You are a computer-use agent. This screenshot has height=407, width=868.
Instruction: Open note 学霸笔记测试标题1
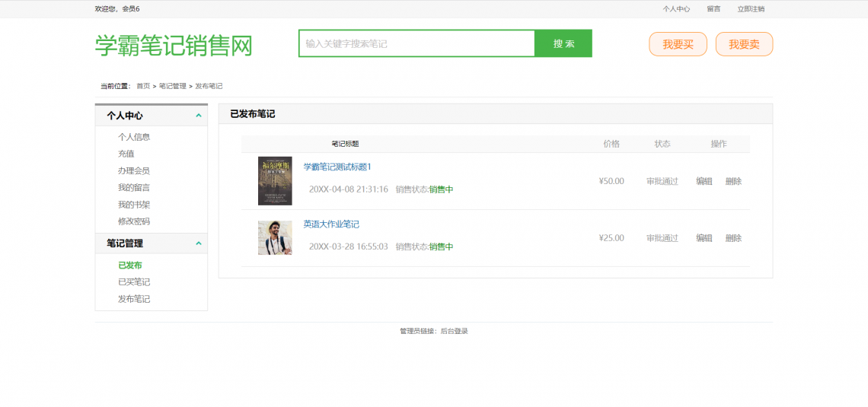[337, 167]
